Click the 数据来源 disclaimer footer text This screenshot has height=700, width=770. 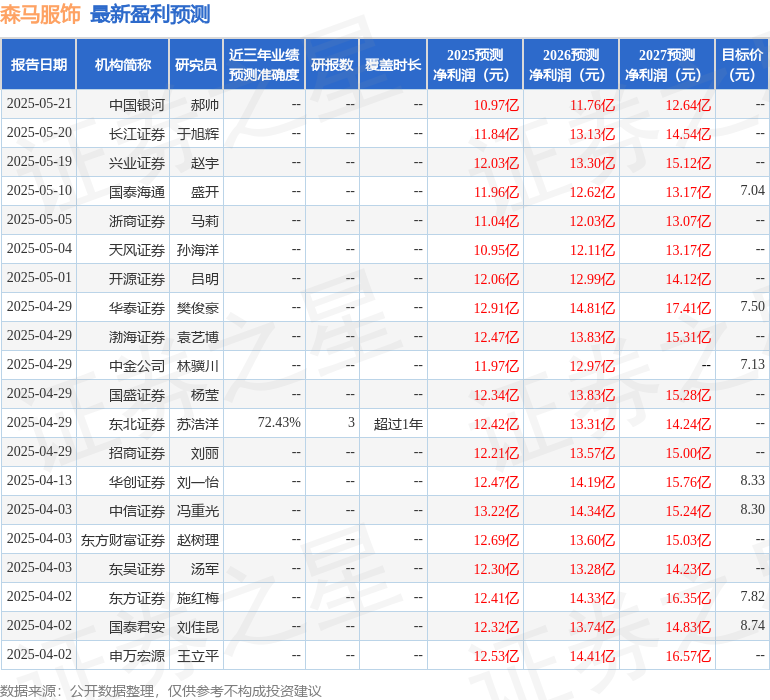pos(161,691)
